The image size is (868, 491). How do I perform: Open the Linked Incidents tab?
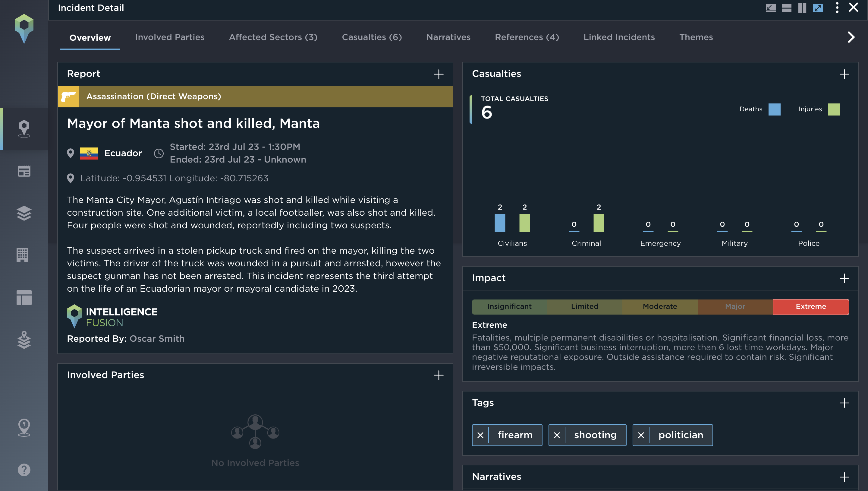[x=619, y=37]
